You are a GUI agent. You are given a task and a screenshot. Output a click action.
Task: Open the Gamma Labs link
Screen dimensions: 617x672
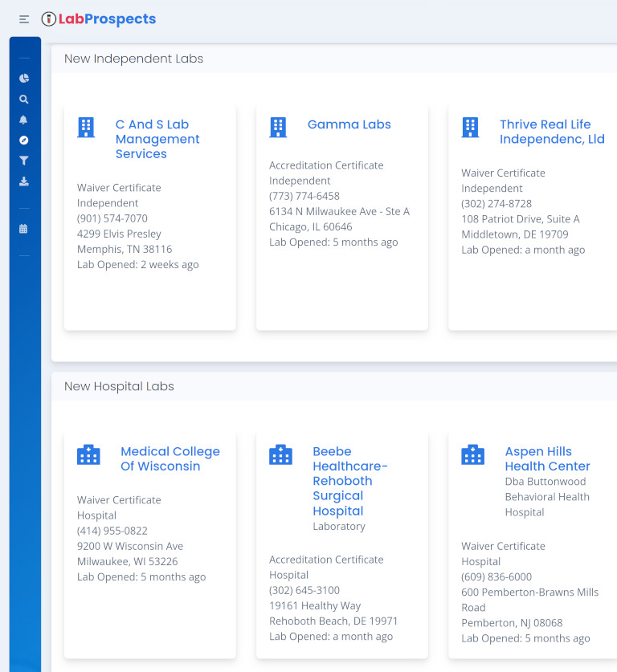pos(349,124)
